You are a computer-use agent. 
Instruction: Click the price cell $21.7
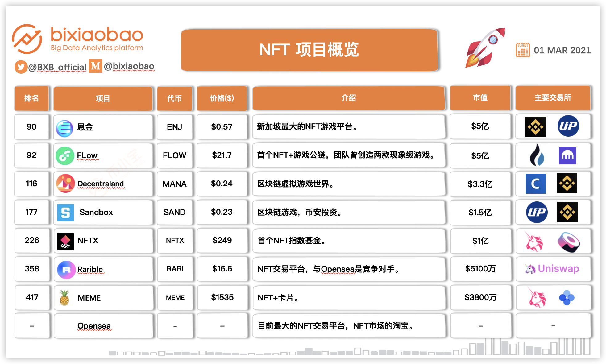222,155
